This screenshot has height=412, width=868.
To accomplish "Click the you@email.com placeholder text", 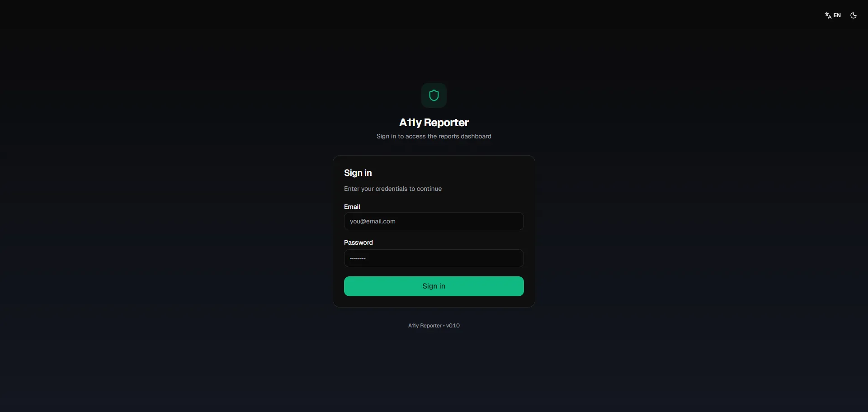I will 373,221.
